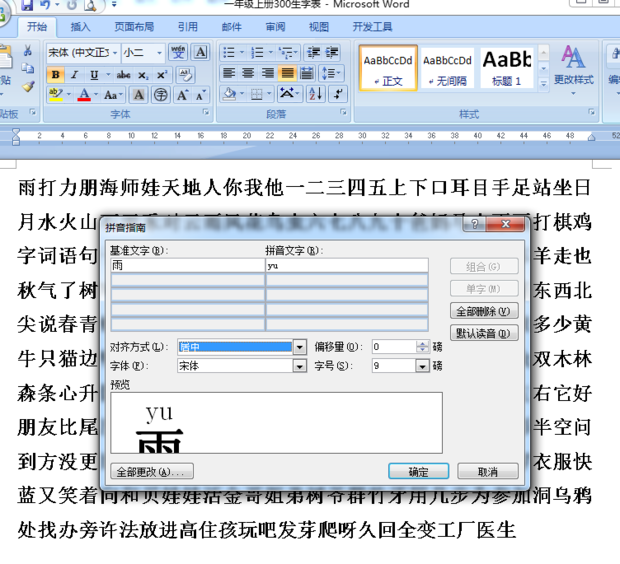Click the Bullets list icon

229,52
